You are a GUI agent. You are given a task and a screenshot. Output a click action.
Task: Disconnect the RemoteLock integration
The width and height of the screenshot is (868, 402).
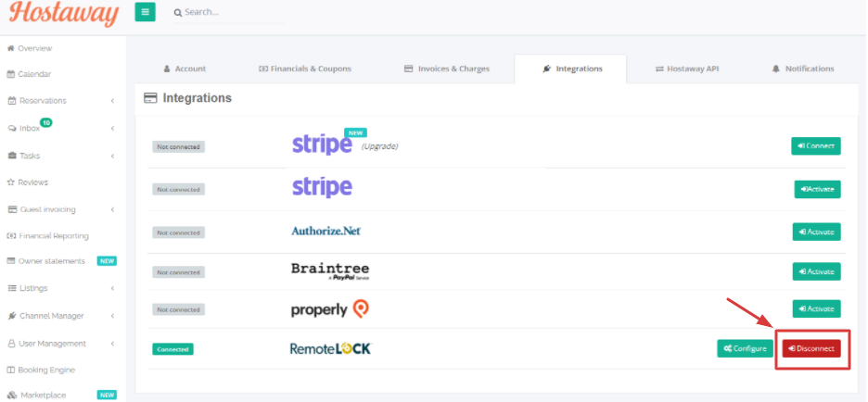811,348
